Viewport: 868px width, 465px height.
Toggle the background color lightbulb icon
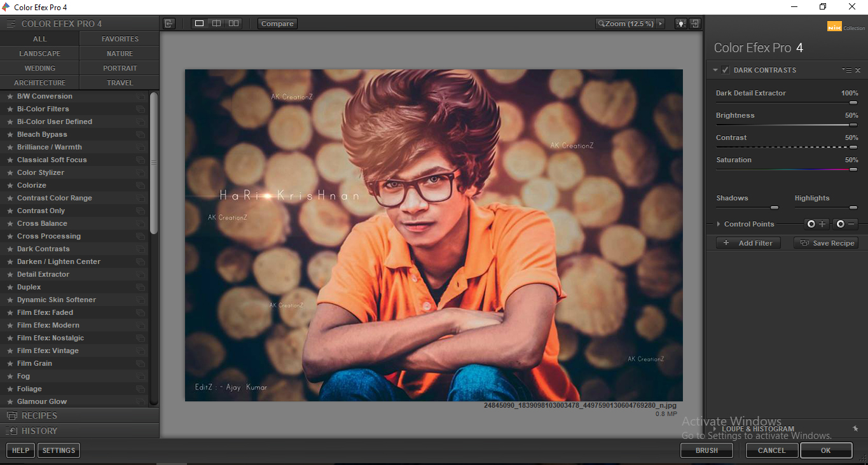point(681,24)
